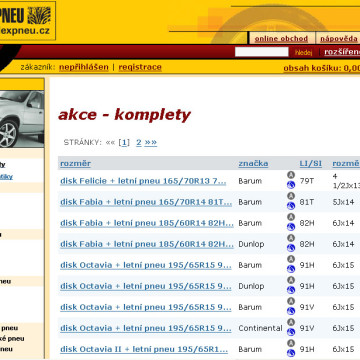Sort table by značka column header

point(253,163)
